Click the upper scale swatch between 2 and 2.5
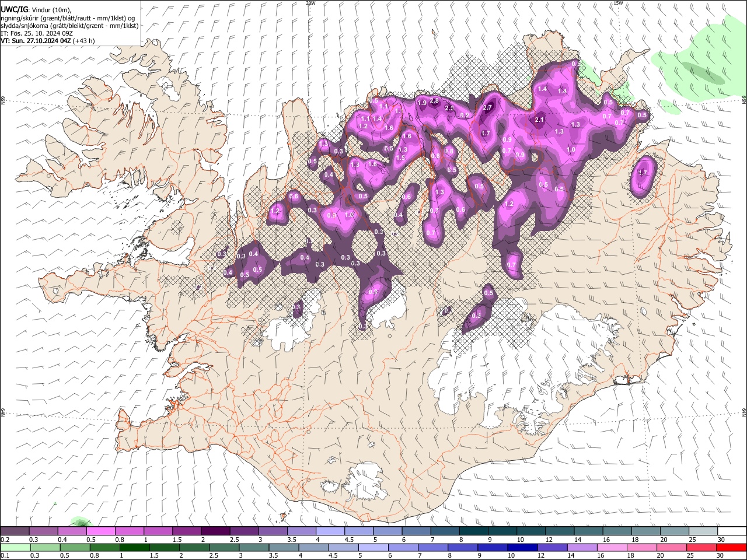 click(x=215, y=531)
